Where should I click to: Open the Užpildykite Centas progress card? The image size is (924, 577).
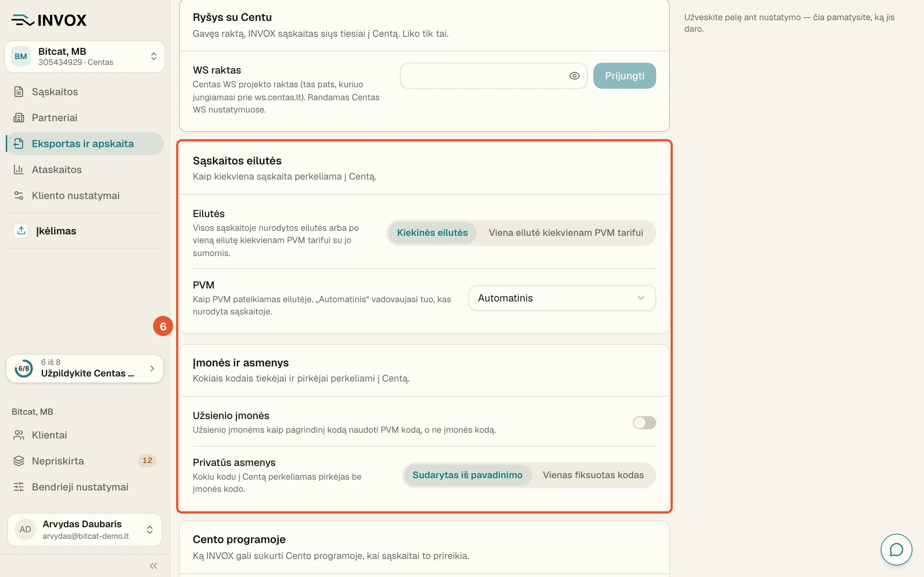pyautogui.click(x=84, y=368)
